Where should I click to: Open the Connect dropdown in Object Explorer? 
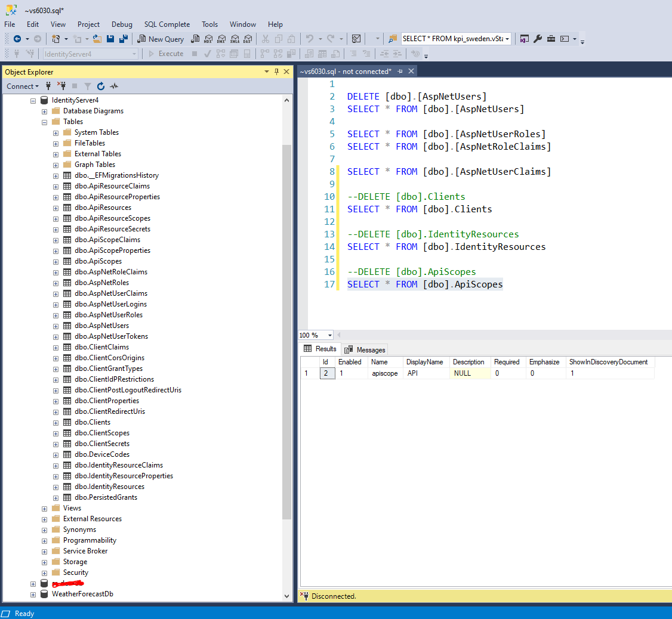click(22, 86)
